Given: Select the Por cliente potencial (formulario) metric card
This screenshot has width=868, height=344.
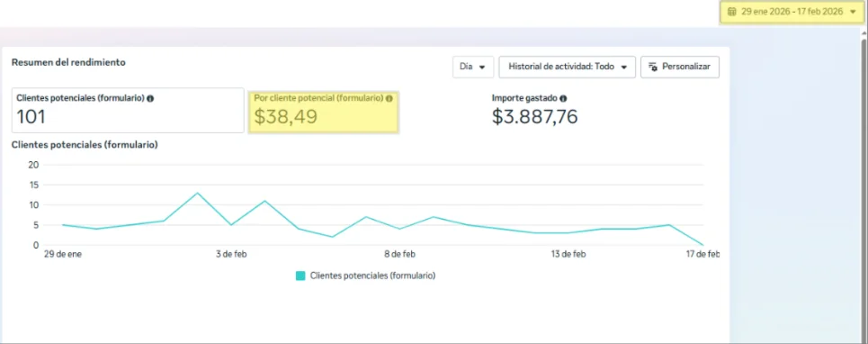Looking at the screenshot, I should click(323, 113).
